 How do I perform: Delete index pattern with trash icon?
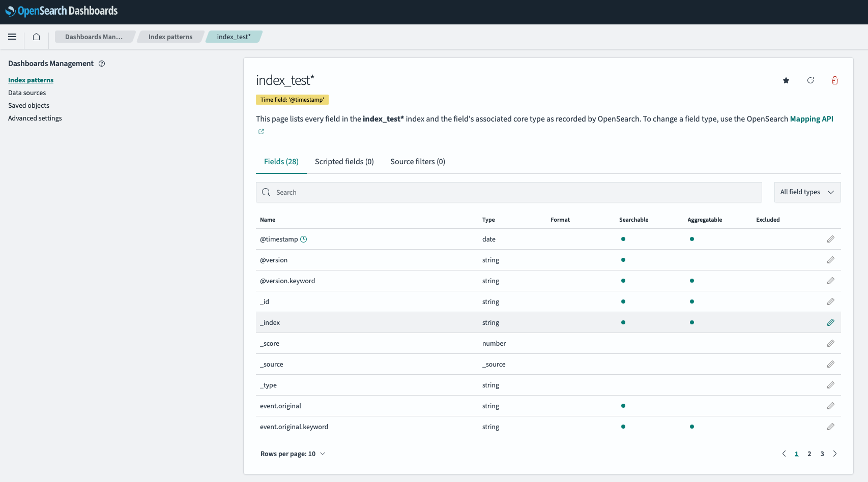click(835, 80)
